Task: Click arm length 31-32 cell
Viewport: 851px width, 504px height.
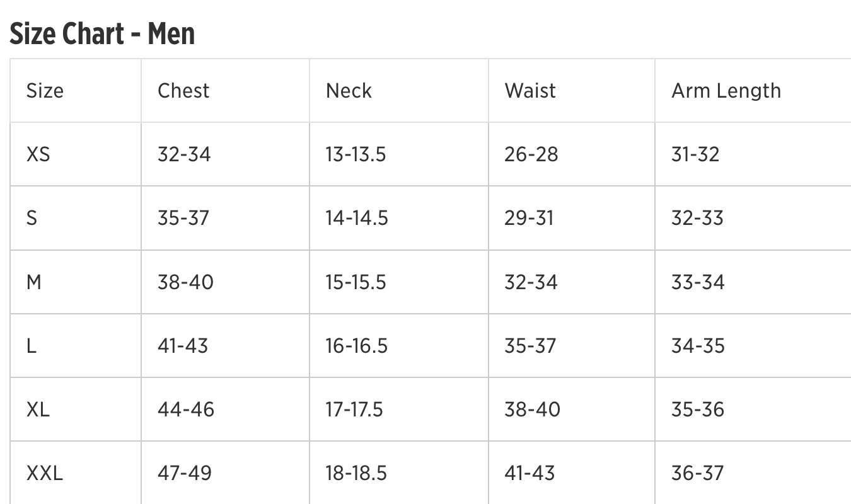Action: pos(695,154)
